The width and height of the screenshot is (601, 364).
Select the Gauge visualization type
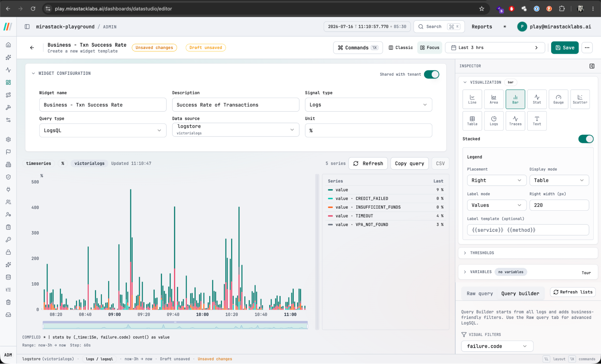558,99
